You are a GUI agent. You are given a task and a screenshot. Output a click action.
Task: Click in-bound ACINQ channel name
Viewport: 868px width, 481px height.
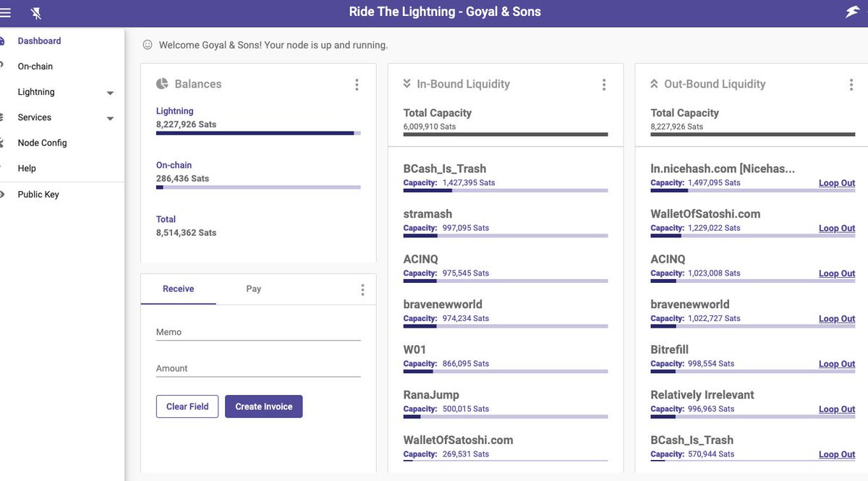[421, 259]
